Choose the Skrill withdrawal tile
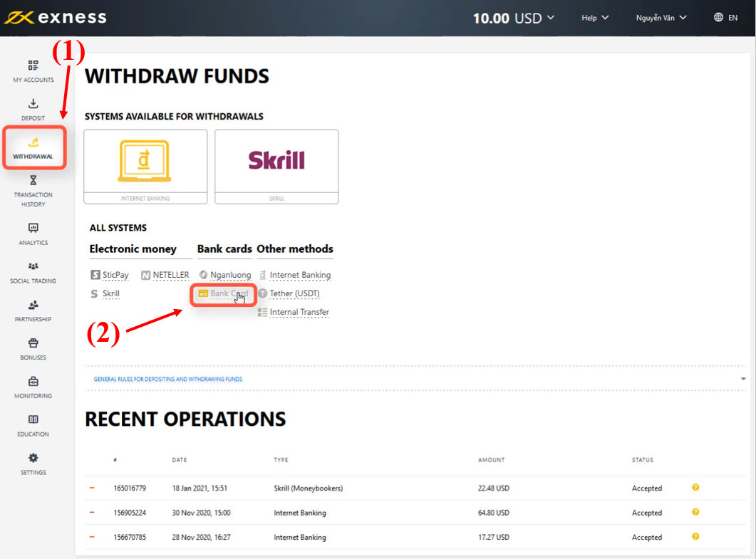This screenshot has height=559, width=756. pyautogui.click(x=276, y=167)
